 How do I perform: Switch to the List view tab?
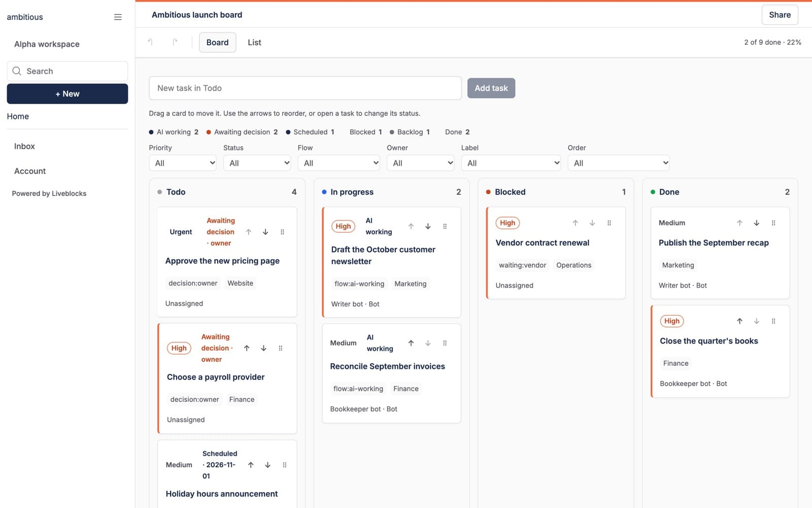point(254,43)
